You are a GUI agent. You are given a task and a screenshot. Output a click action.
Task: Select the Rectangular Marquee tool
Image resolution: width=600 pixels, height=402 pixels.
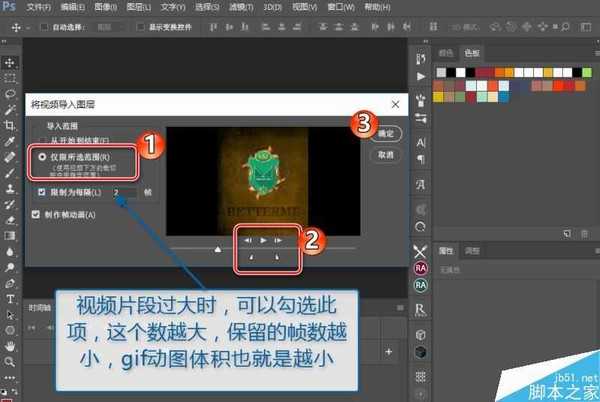tap(10, 78)
